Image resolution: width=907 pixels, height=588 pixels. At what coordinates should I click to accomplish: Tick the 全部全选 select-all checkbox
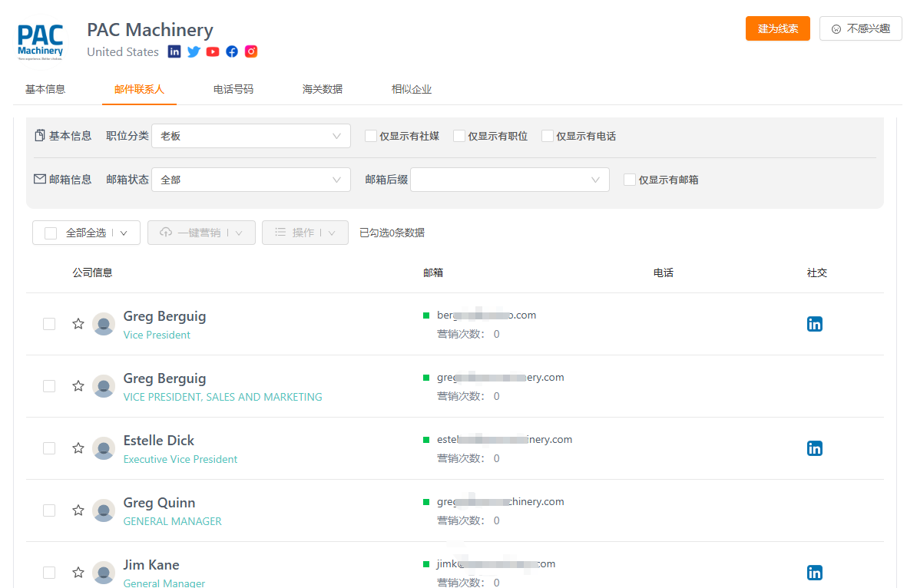[51, 233]
